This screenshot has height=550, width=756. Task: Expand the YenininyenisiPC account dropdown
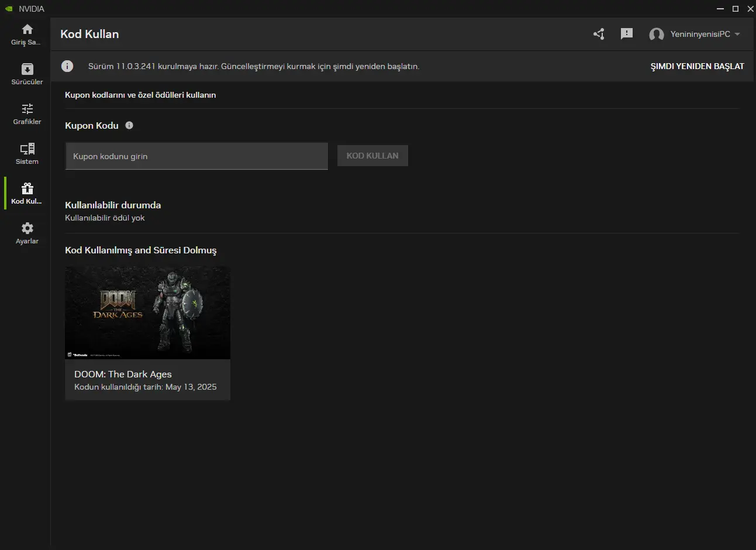point(737,34)
